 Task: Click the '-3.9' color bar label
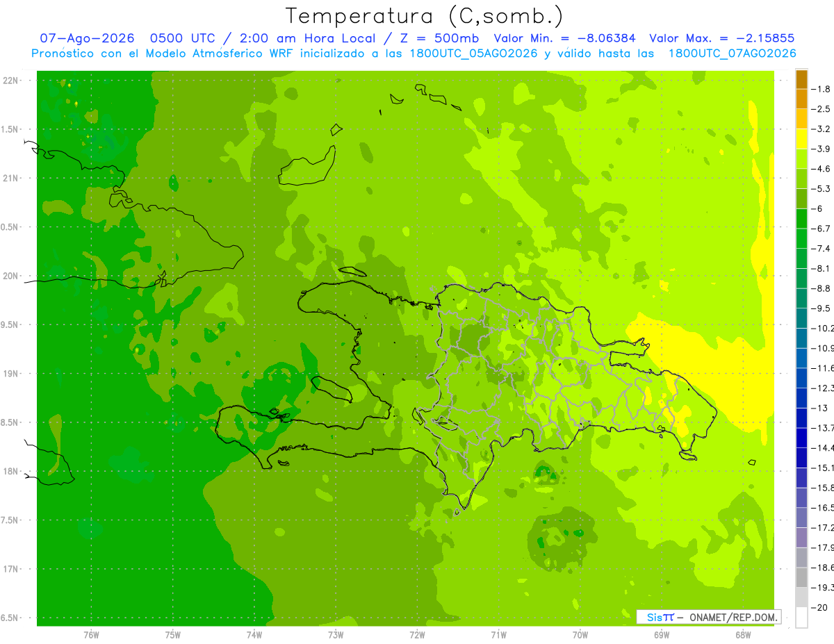tap(821, 149)
